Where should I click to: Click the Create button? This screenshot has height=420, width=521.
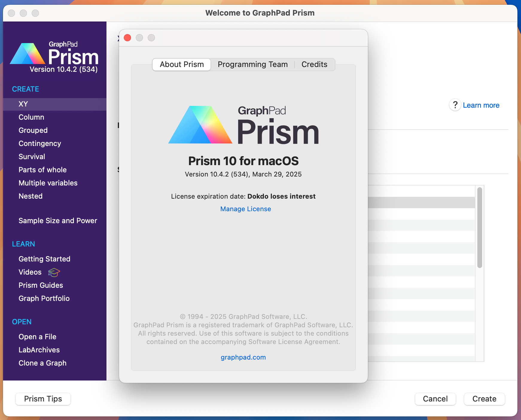(x=484, y=399)
